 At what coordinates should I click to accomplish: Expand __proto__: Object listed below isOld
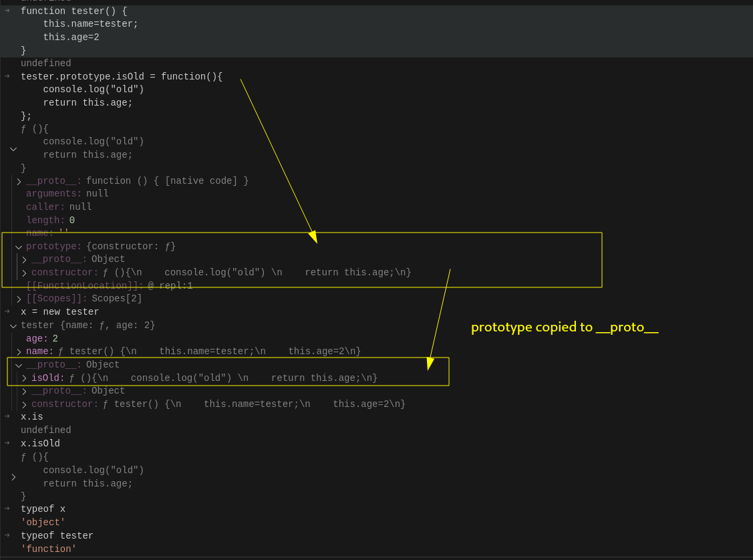click(24, 391)
